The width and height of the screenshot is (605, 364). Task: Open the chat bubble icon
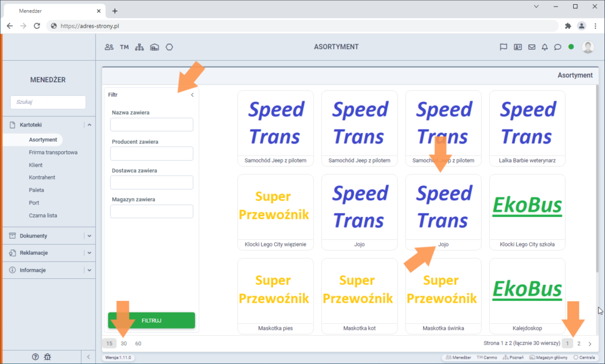click(x=557, y=47)
